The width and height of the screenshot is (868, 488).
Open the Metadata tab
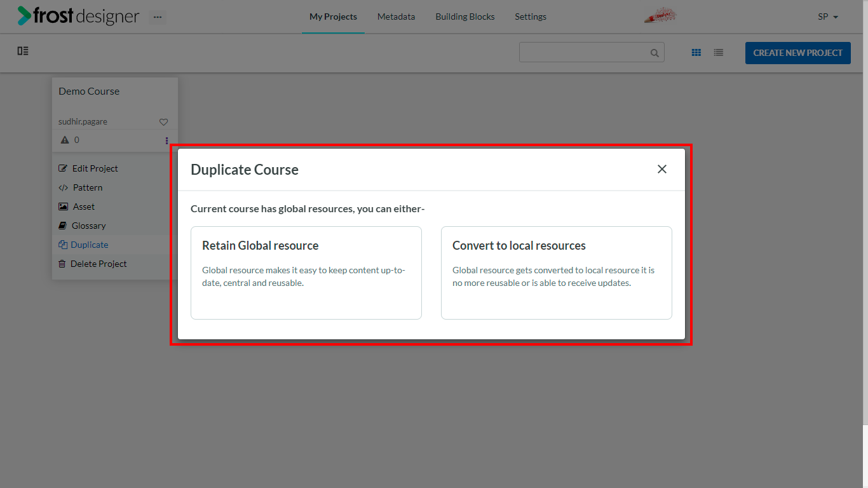(x=396, y=17)
